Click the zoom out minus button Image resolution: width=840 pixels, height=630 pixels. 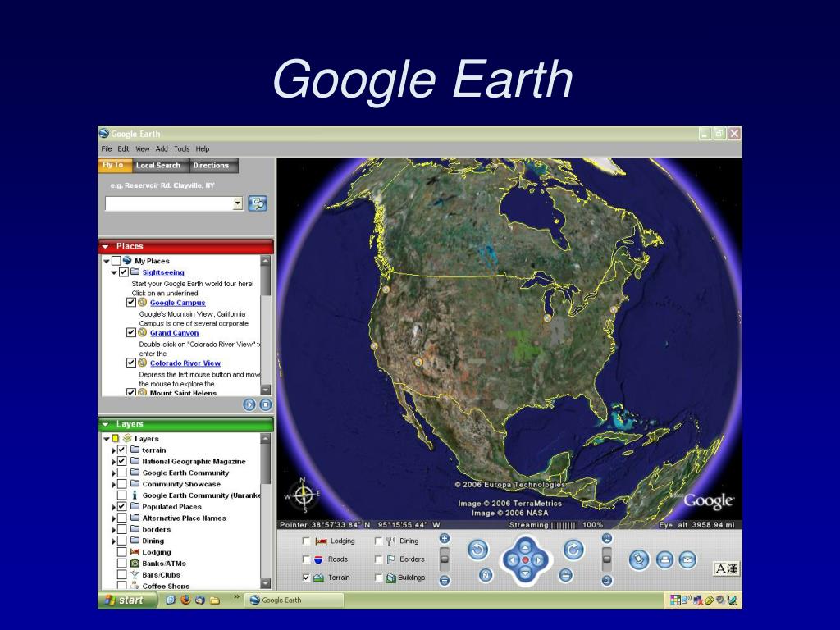444,580
